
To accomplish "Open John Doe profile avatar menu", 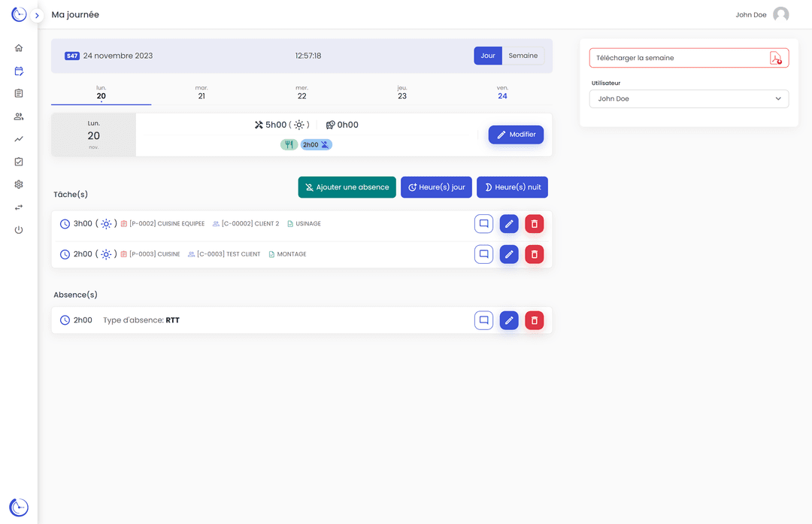I will tap(781, 15).
